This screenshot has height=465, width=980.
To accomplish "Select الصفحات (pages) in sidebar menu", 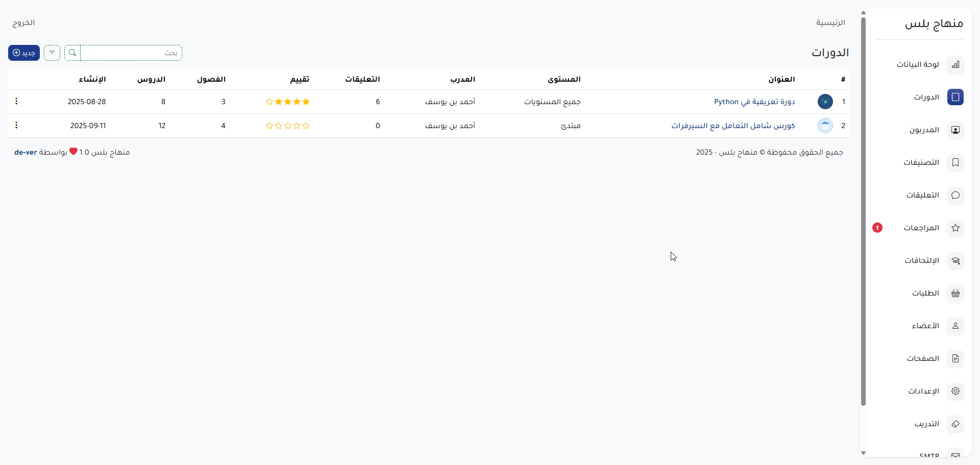I will (x=923, y=358).
